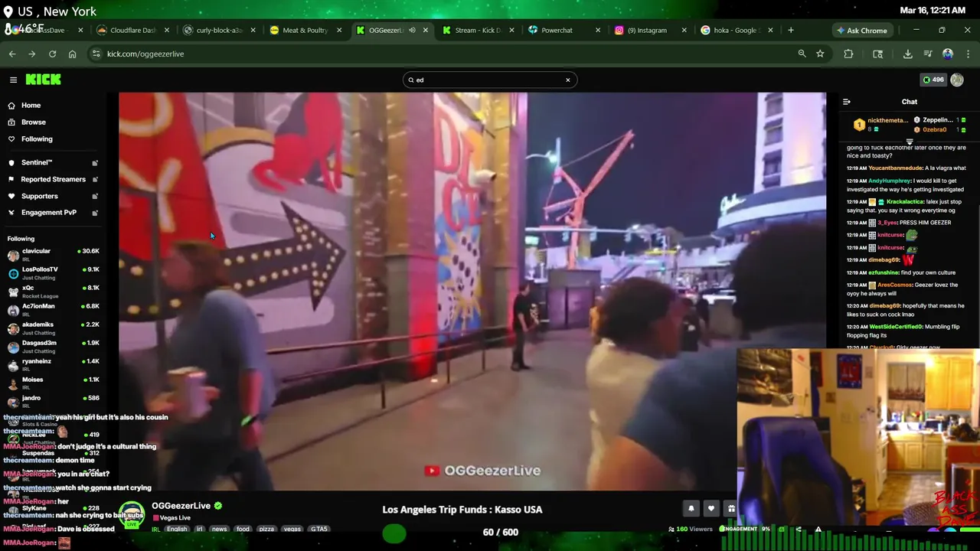Click external-link icon beside Supporters
Screen dimensions: 980x551
pyautogui.click(x=95, y=197)
